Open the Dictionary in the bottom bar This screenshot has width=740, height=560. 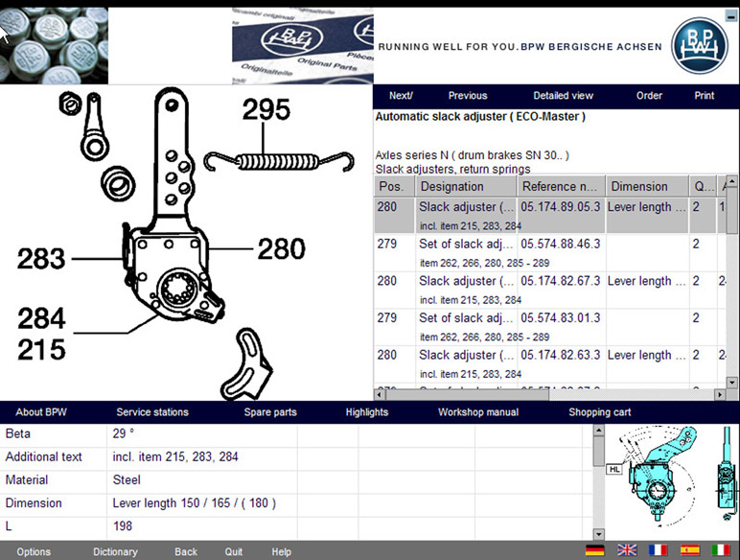(115, 552)
